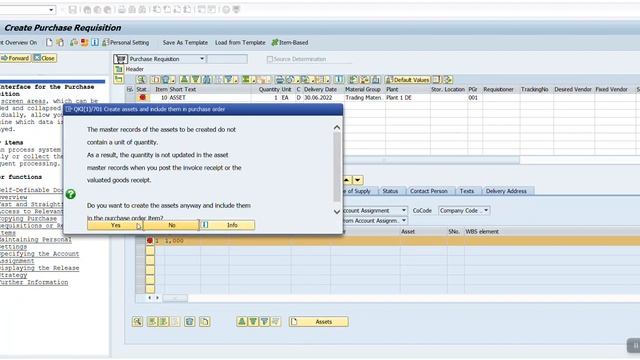Click the input field next to Purchase Requisition

(x=227, y=59)
